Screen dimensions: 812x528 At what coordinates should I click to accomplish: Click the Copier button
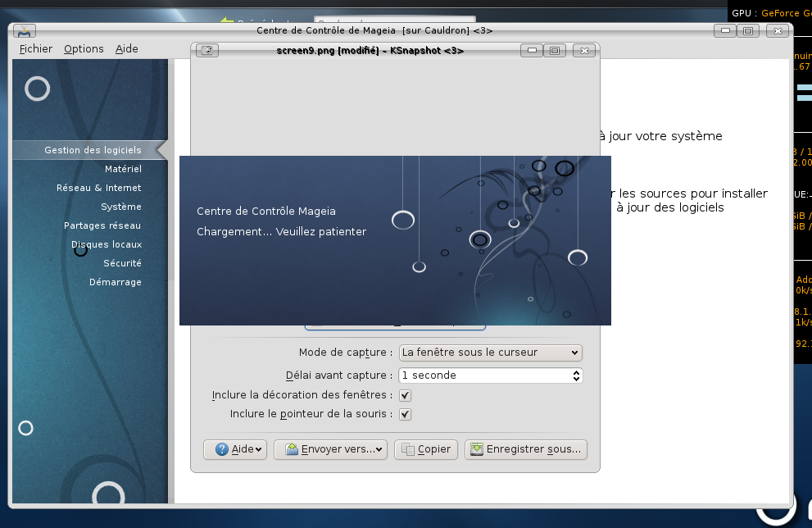point(426,449)
